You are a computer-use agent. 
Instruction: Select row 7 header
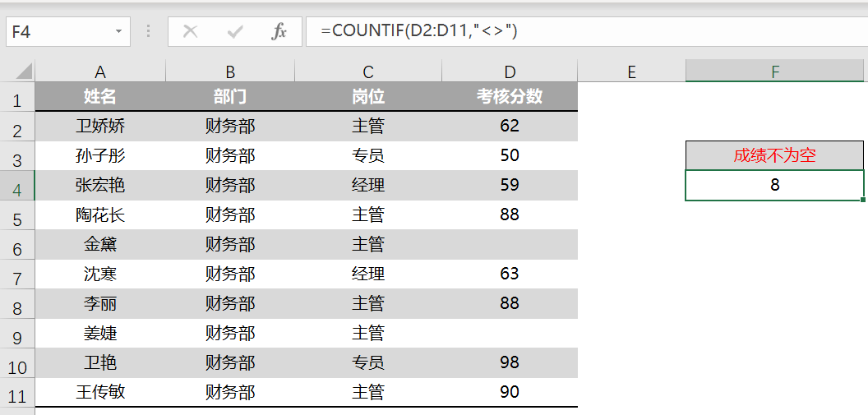pos(17,274)
